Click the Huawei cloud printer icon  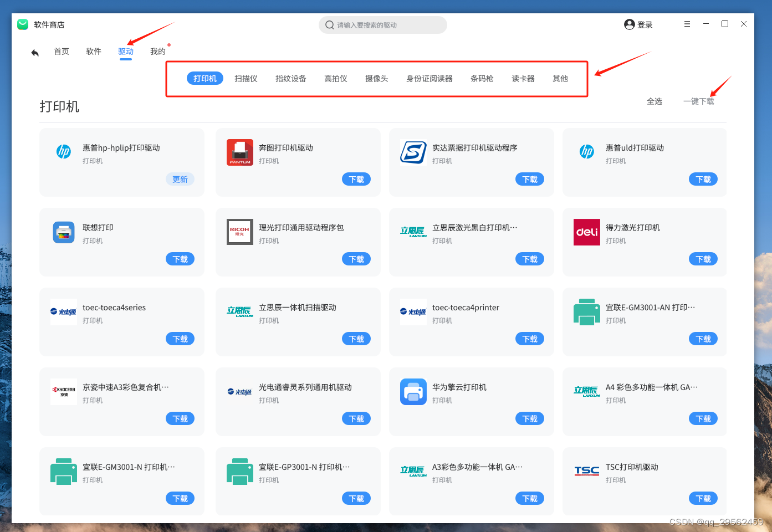pyautogui.click(x=413, y=392)
